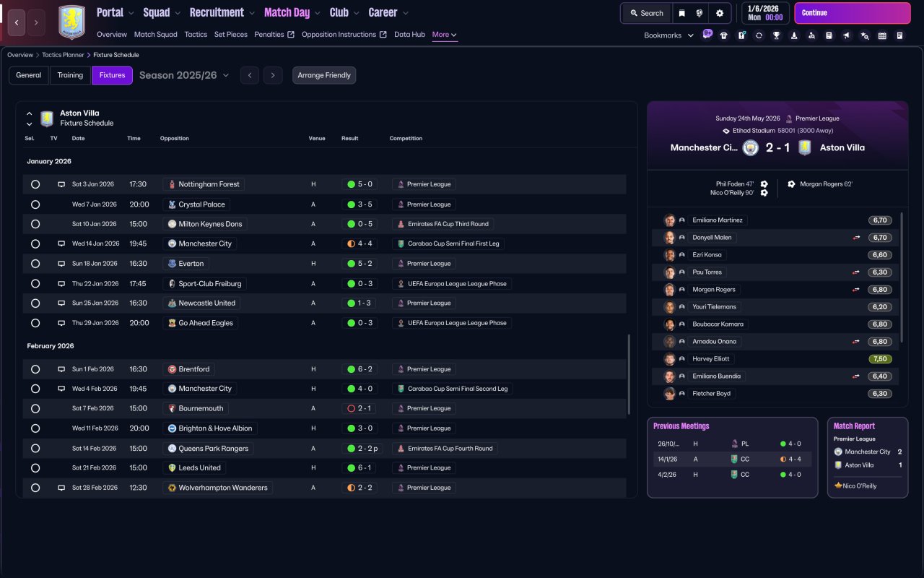
Task: Go back using the left arrow button
Action: click(17, 23)
